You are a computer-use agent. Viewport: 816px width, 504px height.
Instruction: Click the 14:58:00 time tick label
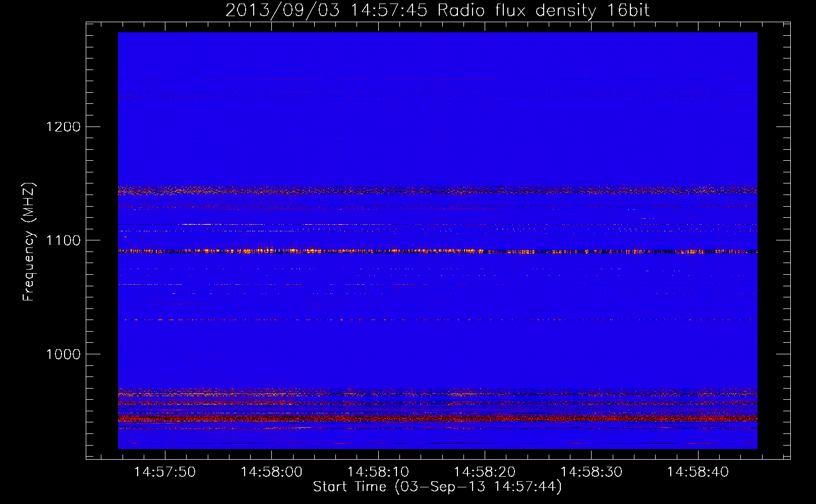(271, 472)
